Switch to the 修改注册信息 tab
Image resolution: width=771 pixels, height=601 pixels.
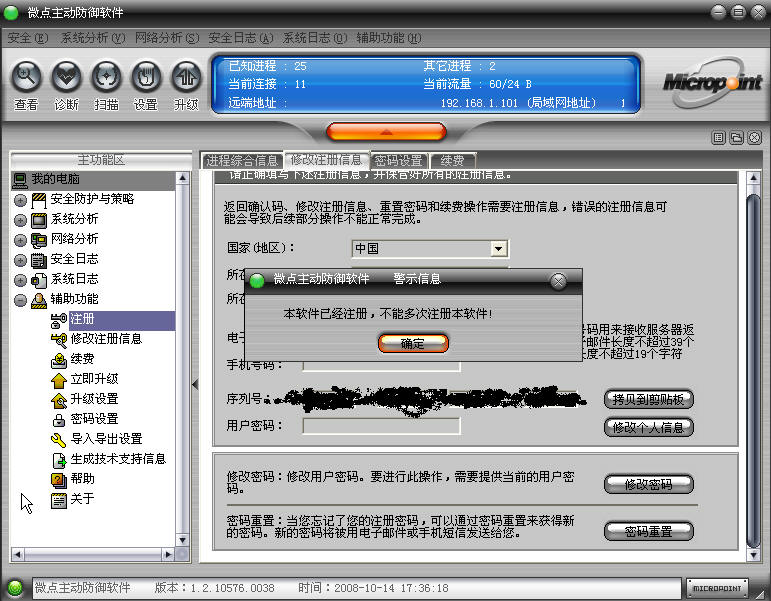326,159
